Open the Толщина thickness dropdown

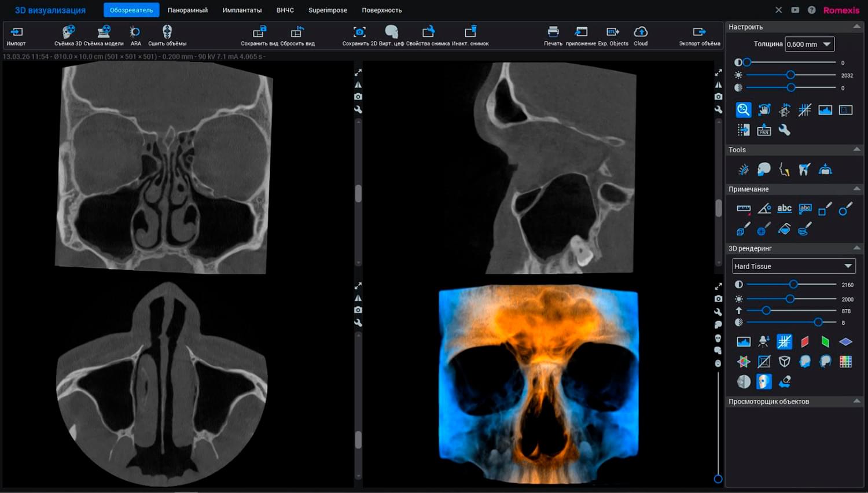827,45
